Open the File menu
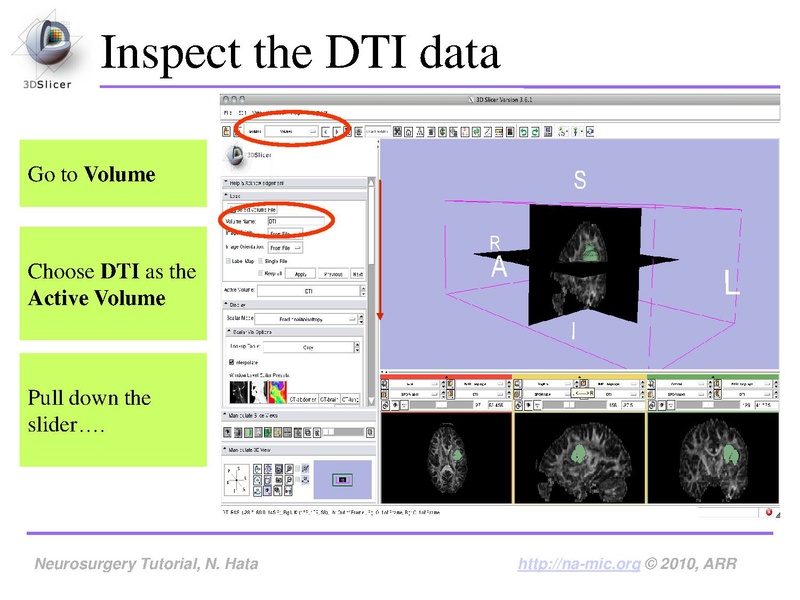 pos(227,112)
